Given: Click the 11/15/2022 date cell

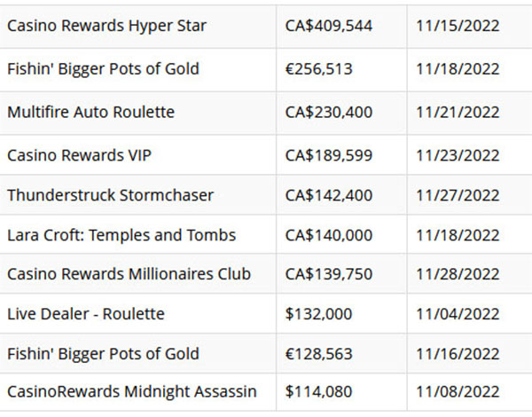Looking at the screenshot, I should click(458, 26).
